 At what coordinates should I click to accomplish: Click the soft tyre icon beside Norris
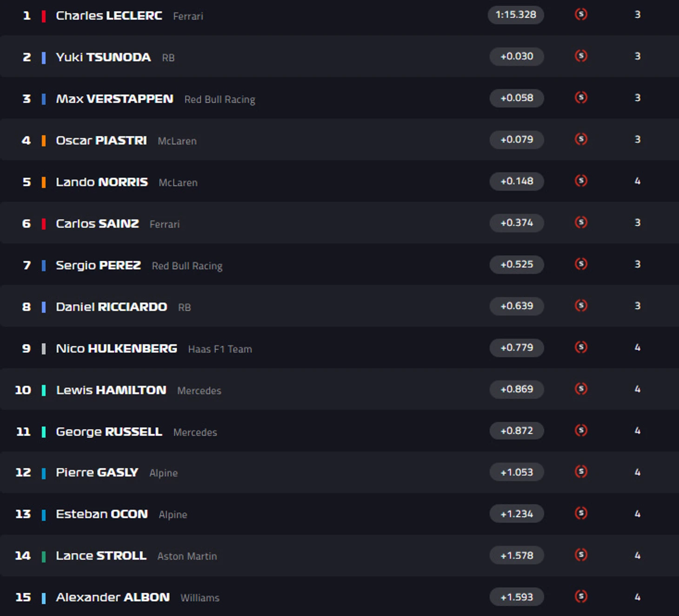(x=581, y=181)
